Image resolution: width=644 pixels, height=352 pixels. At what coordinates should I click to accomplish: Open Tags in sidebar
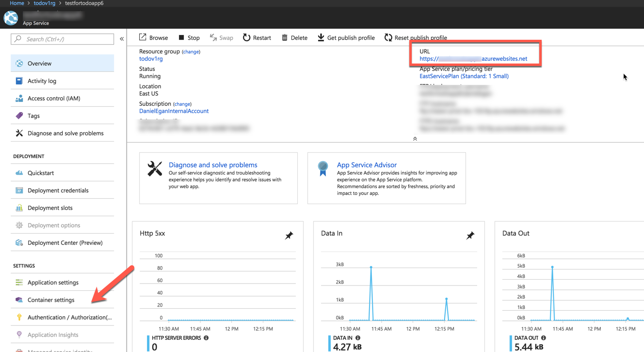(63, 116)
